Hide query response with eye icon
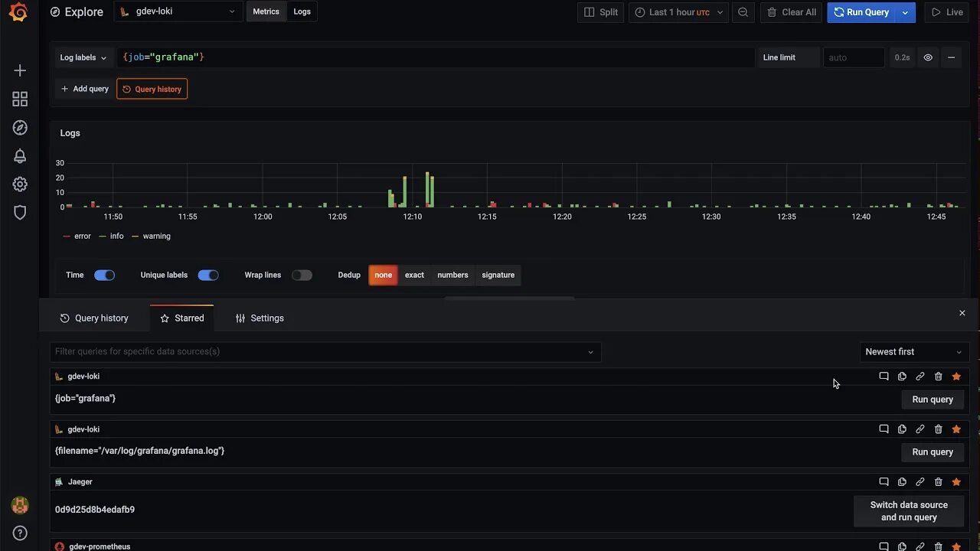 pyautogui.click(x=928, y=57)
